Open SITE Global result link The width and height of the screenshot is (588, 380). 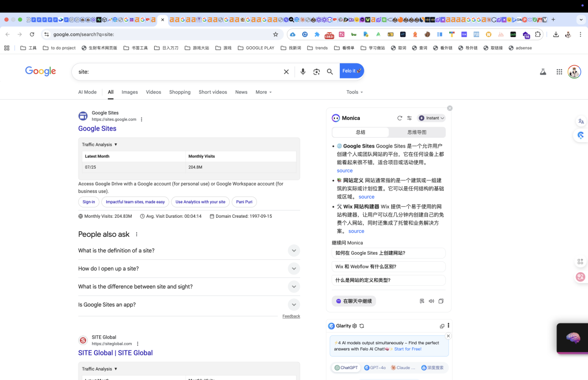[115, 353]
